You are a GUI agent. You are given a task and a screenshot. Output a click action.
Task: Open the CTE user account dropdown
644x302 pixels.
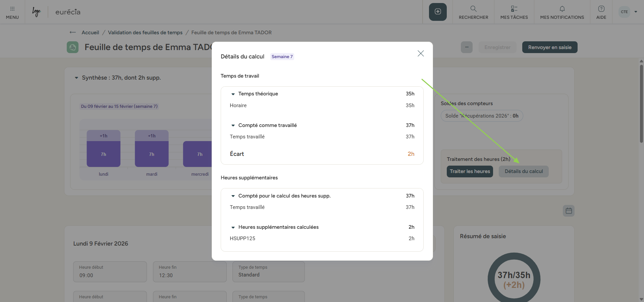pyautogui.click(x=628, y=12)
